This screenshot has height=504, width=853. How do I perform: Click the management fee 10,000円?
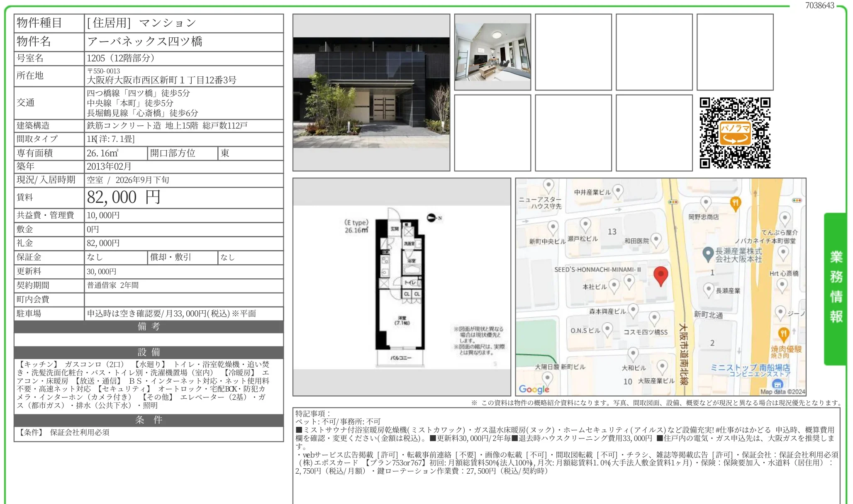point(103,215)
